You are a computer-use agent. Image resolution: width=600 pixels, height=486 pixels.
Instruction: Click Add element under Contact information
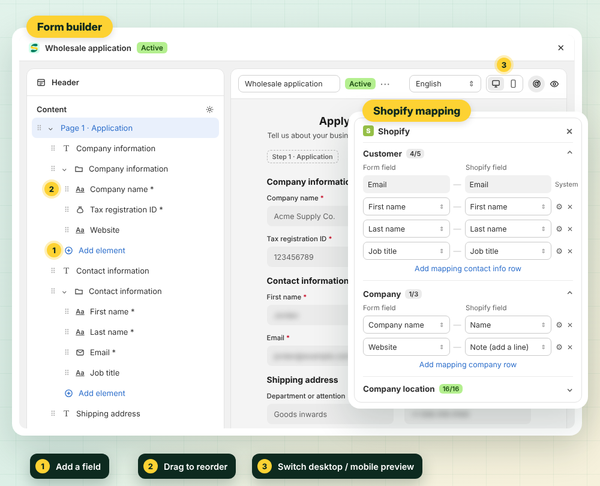point(95,393)
